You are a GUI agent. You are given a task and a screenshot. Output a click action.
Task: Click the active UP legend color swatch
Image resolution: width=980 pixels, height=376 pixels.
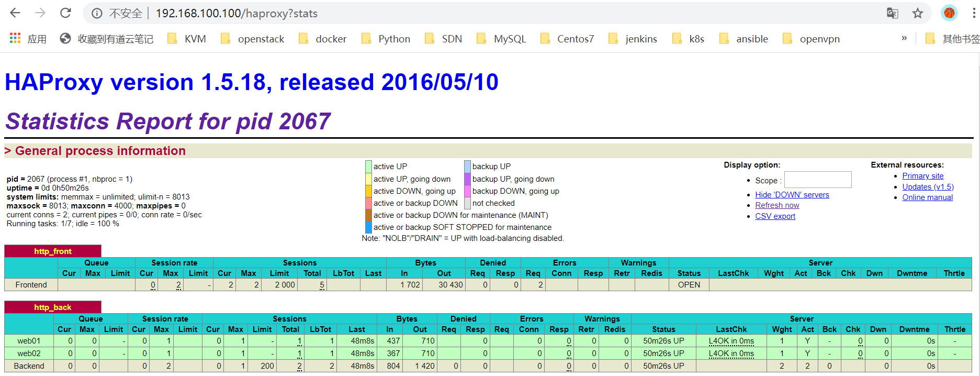pos(368,167)
